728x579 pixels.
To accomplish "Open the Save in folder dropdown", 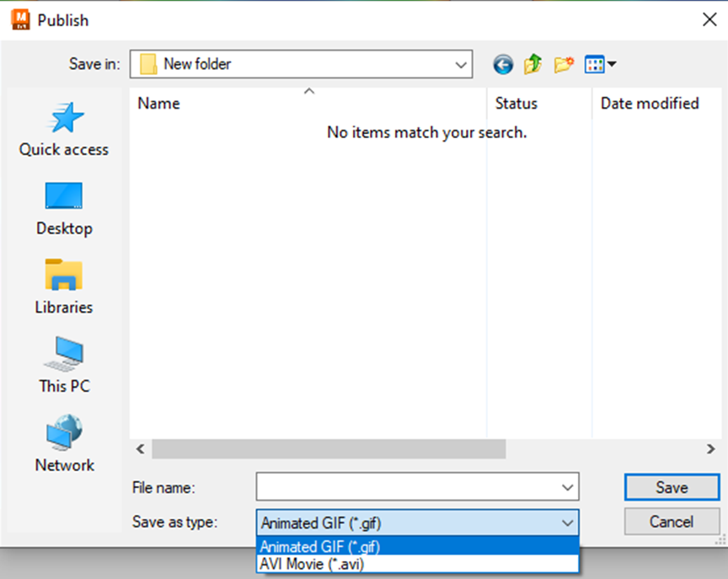I will [460, 64].
